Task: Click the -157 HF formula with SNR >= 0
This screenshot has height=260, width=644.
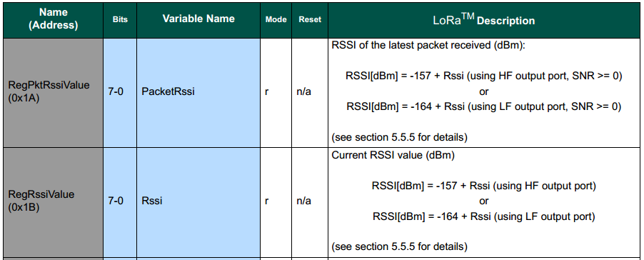Action: pos(484,76)
